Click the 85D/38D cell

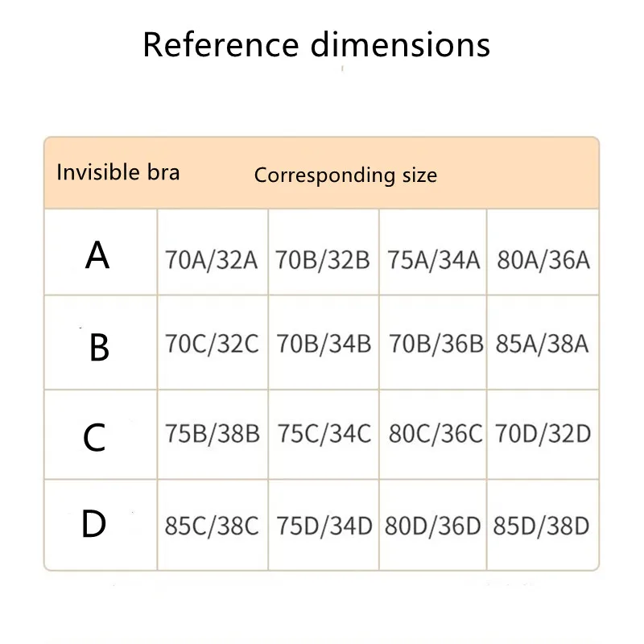(x=543, y=526)
